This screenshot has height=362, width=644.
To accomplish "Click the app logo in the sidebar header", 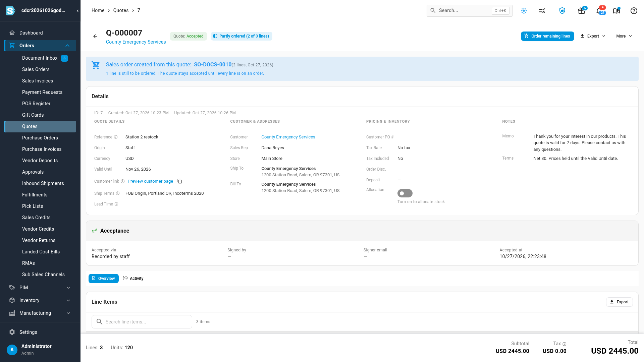I will 11,11.
